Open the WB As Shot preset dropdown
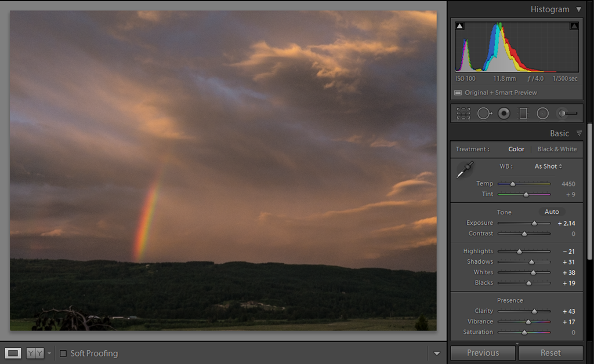The image size is (594, 364). pos(548,166)
